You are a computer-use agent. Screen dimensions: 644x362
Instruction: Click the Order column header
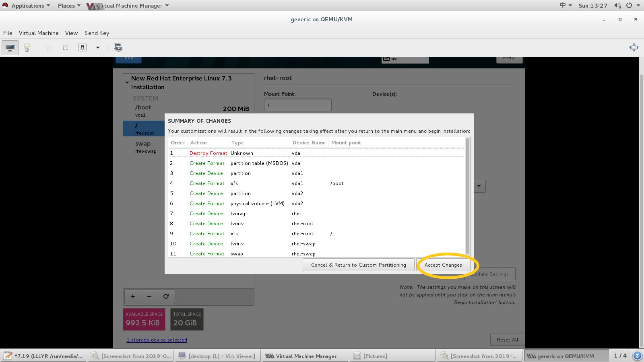point(178,143)
